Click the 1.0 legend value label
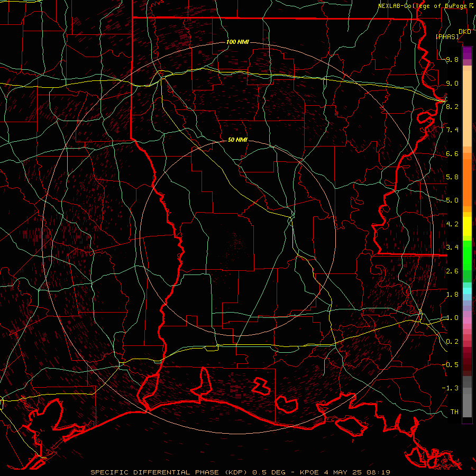Screen dimensions: 476x476 click(x=452, y=318)
